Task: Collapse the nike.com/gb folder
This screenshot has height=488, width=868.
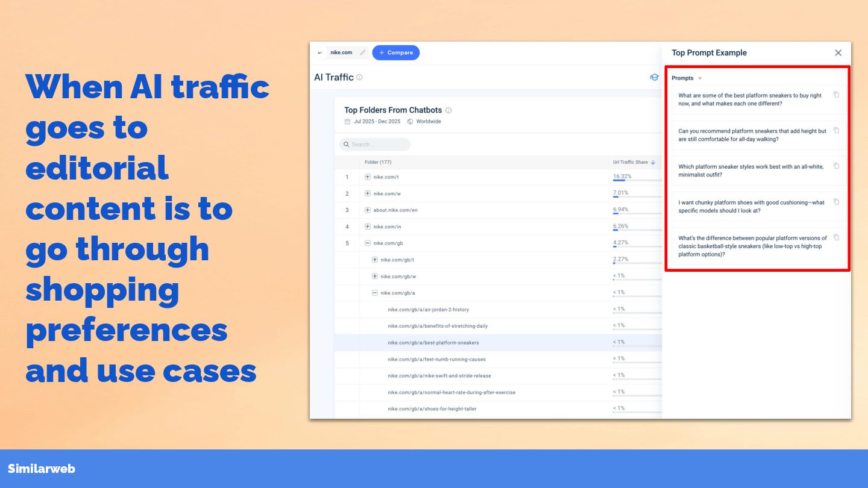Action: [x=368, y=243]
